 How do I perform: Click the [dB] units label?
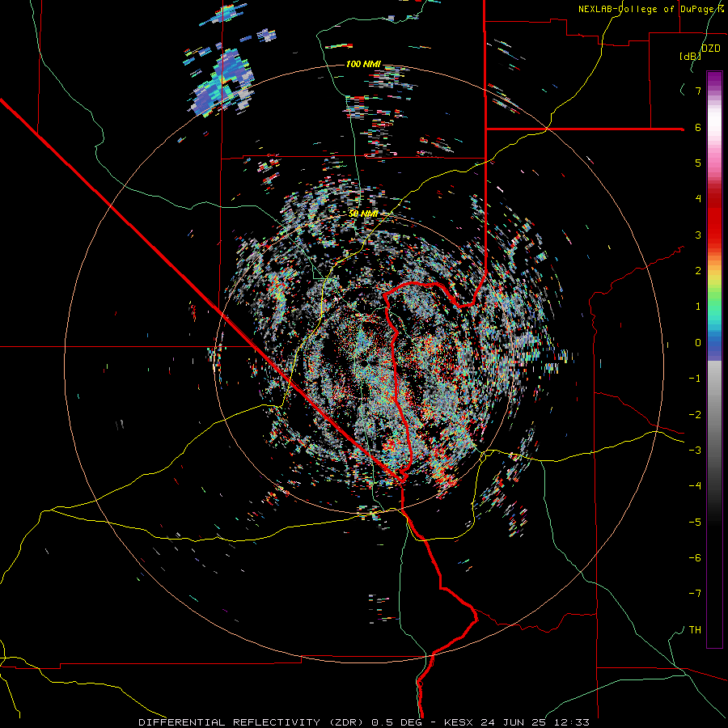coord(691,56)
